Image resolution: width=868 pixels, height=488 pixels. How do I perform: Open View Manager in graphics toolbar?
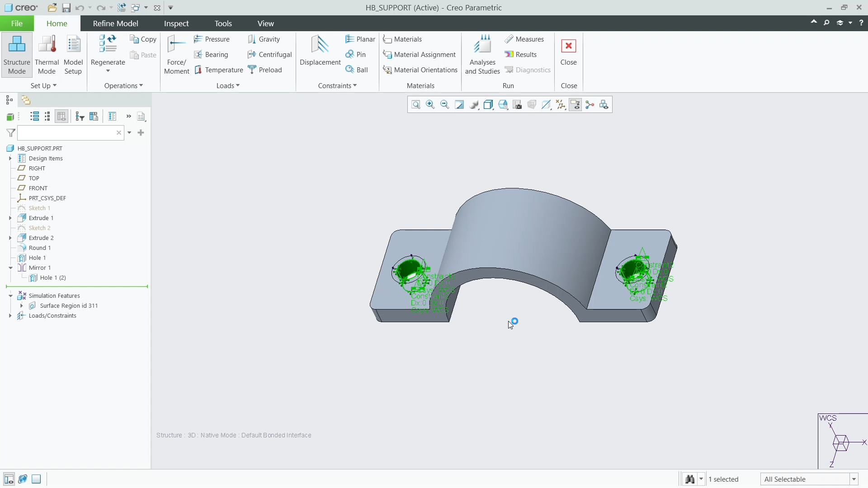517,105
